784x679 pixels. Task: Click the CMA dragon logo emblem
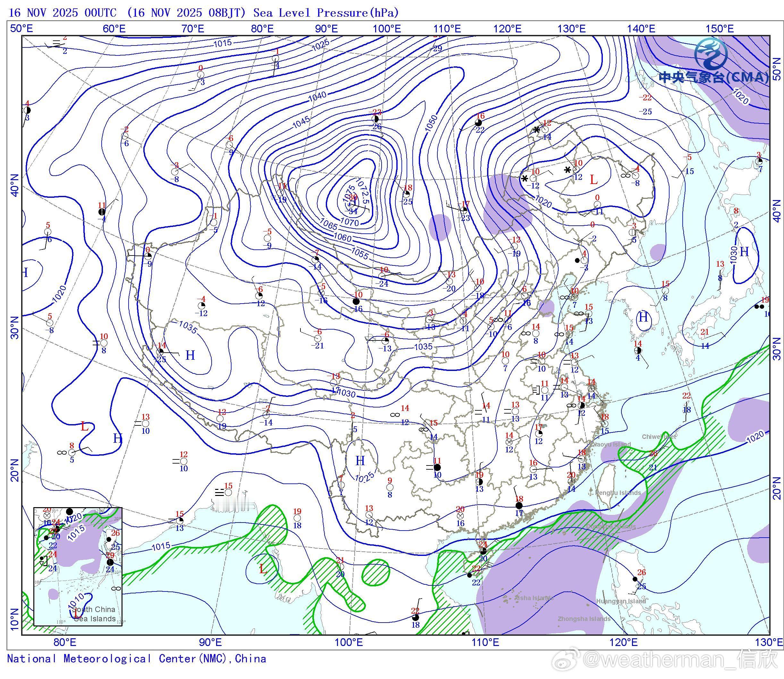point(711,54)
